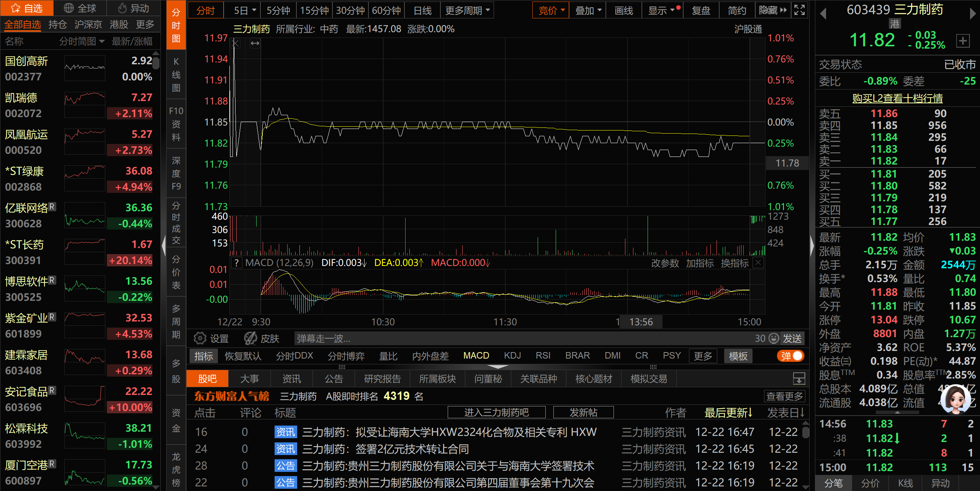Collapse the left watchlist panel
The width and height of the screenshot is (980, 491).
[164, 245]
